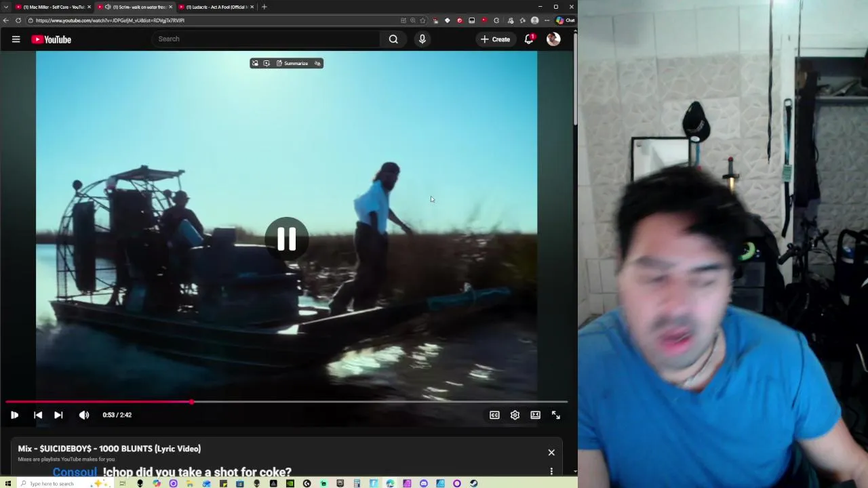This screenshot has width=868, height=488.
Task: Close the Ludacris tab
Action: (252, 7)
